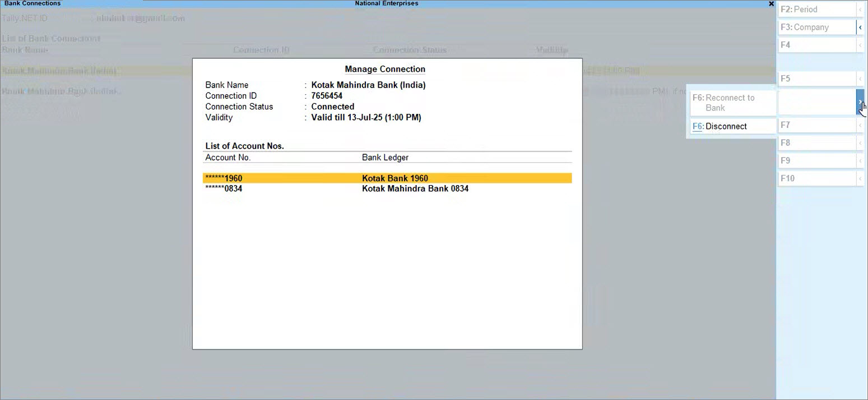Expand the arrow beside F4
Screen dimensions: 868x400
pyautogui.click(x=860, y=45)
